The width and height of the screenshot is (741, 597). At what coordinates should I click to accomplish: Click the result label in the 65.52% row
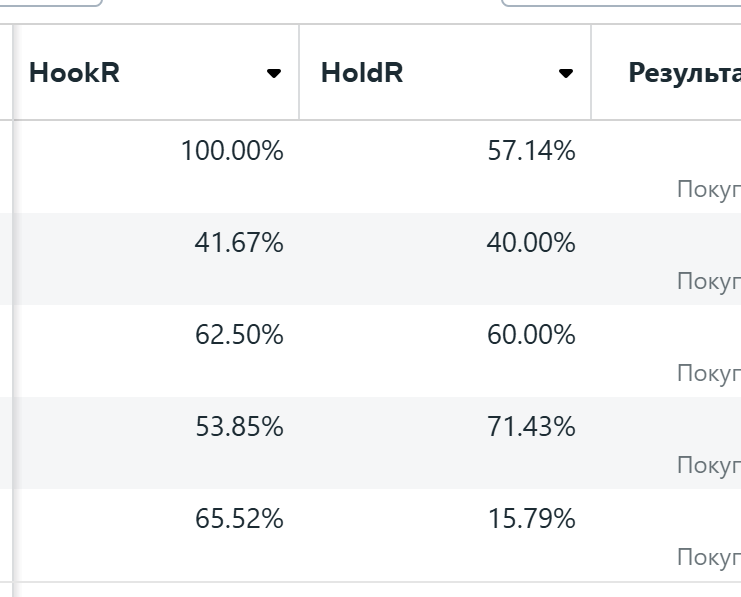click(708, 557)
